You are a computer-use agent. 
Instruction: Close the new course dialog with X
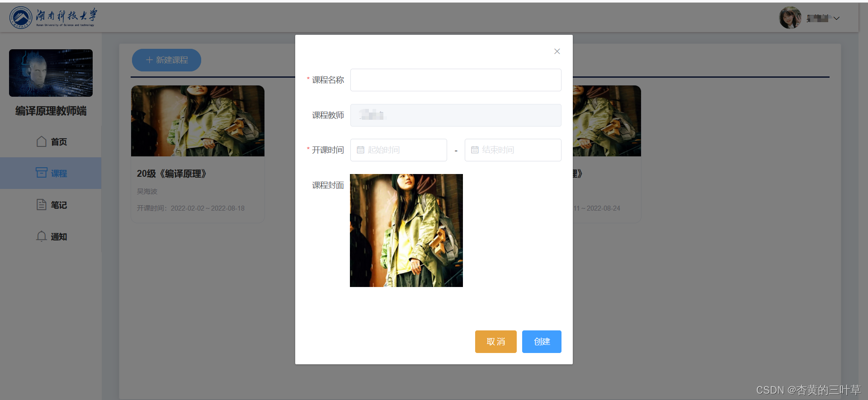pyautogui.click(x=557, y=52)
